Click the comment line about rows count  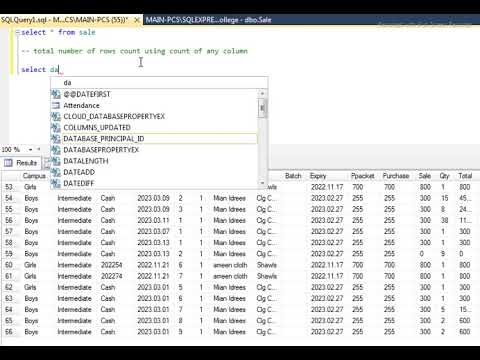135,51
